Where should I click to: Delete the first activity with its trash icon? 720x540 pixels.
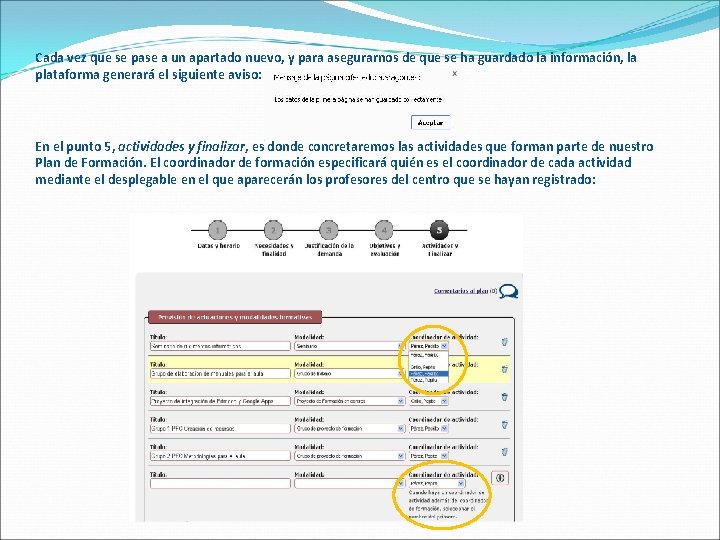(x=504, y=342)
